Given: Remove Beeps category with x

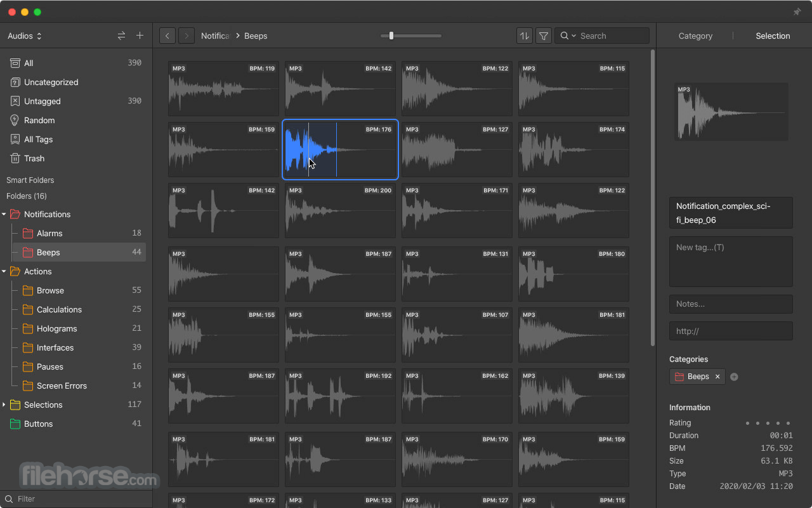Looking at the screenshot, I should pos(717,377).
